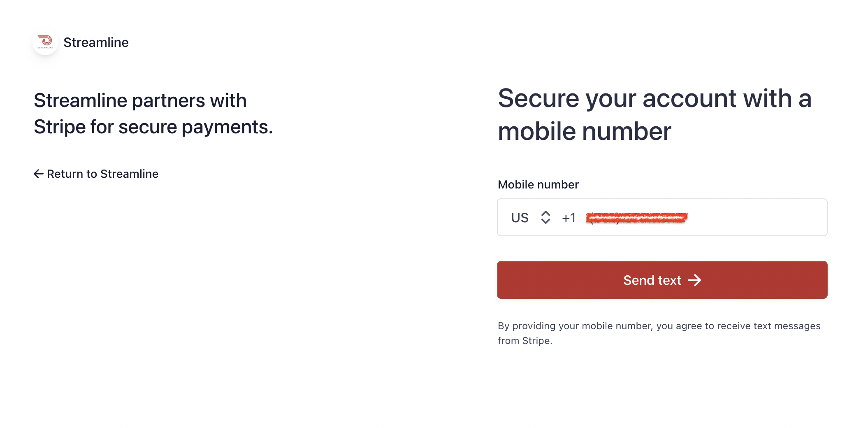Click "Stripe for secure payments." line

click(x=153, y=127)
